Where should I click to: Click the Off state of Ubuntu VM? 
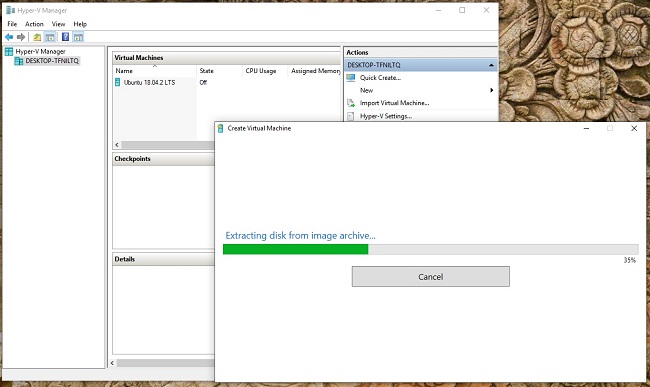pos(203,82)
